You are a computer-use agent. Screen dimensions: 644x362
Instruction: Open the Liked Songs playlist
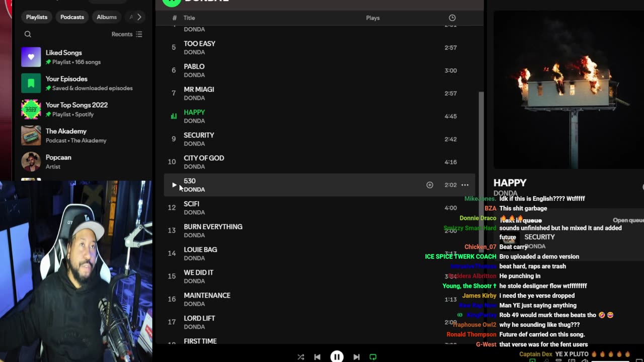click(83, 57)
